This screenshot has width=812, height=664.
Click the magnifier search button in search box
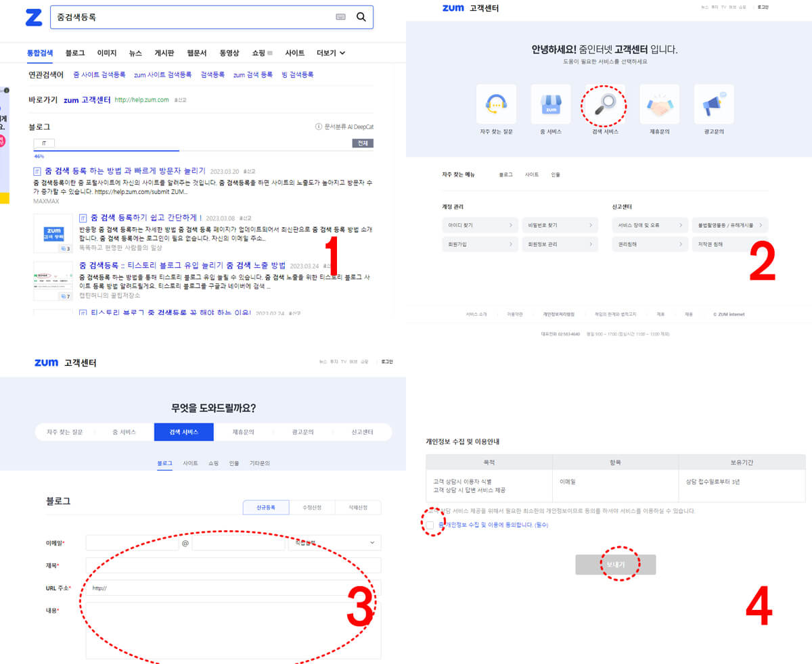[x=361, y=17]
